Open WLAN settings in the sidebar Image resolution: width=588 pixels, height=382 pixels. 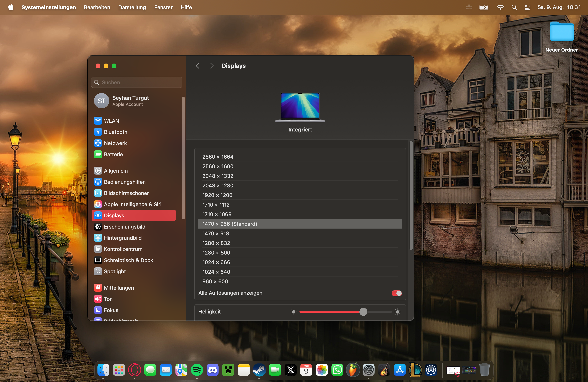click(x=134, y=121)
